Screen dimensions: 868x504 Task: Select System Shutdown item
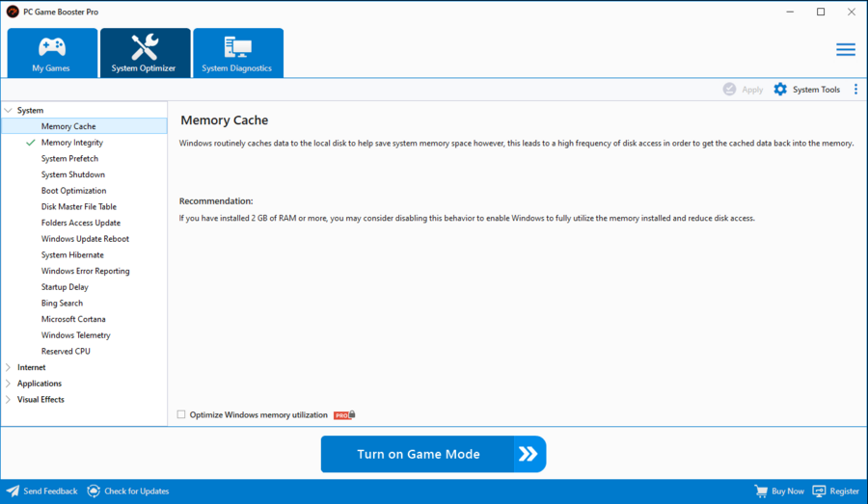pyautogui.click(x=73, y=174)
